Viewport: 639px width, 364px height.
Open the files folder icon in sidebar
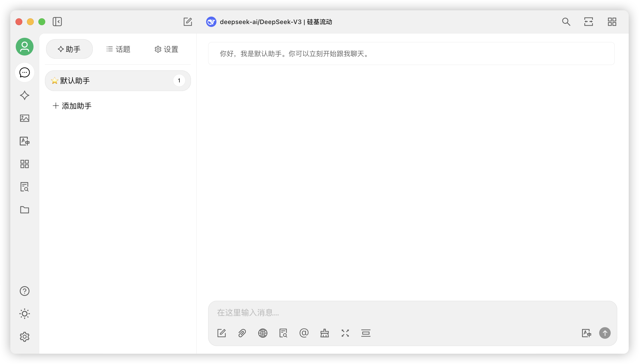pyautogui.click(x=25, y=210)
